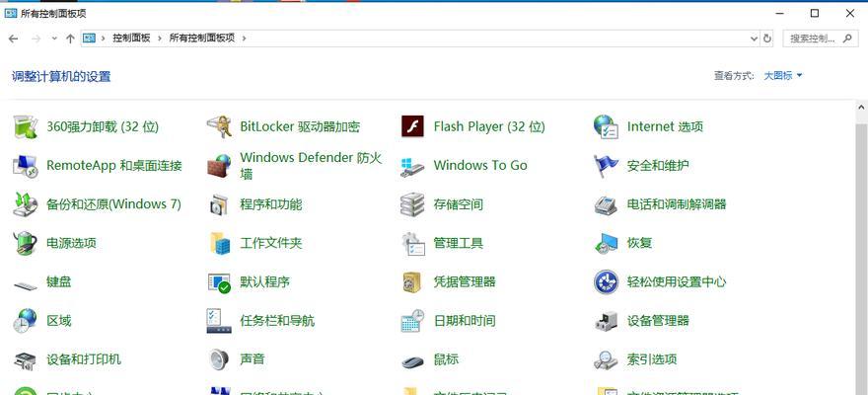868x395 pixels.
Task: Click the 日期和时间 calendar icon
Action: point(412,321)
